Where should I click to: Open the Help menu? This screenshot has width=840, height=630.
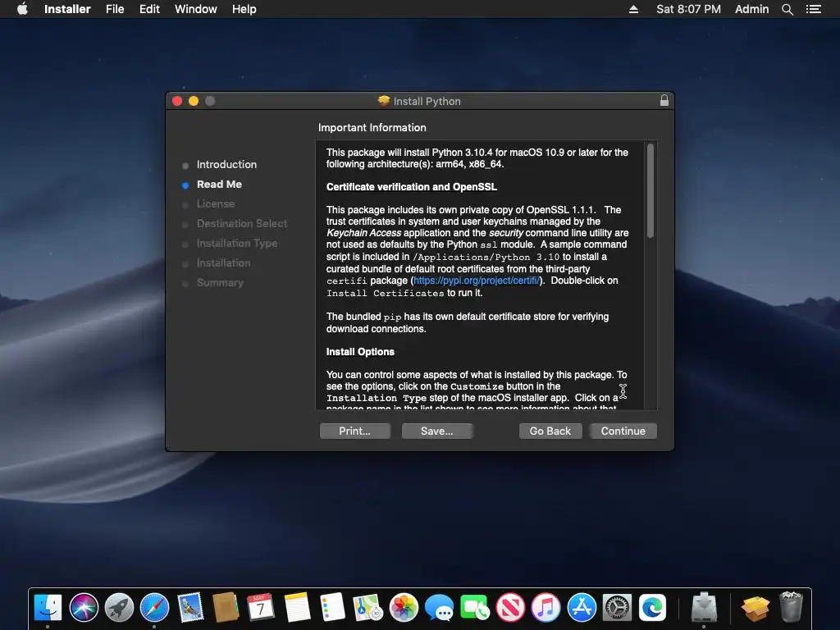(244, 9)
